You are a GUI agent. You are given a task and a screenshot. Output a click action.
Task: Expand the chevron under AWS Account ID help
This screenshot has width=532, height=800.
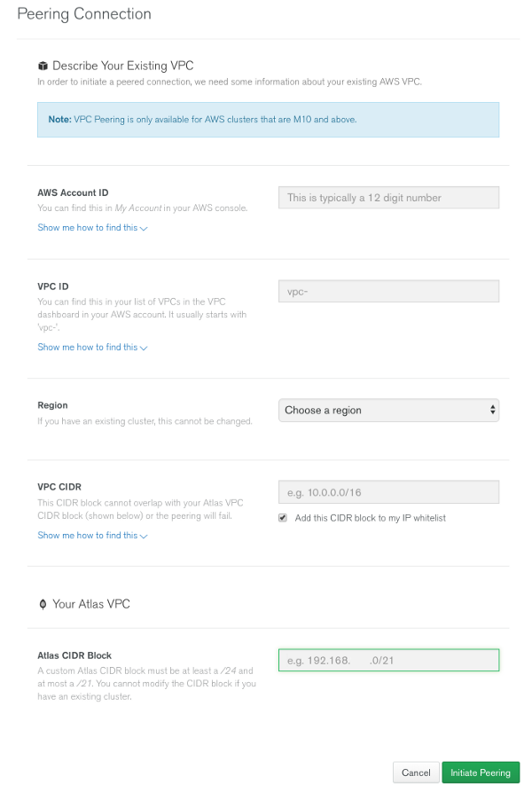(144, 228)
